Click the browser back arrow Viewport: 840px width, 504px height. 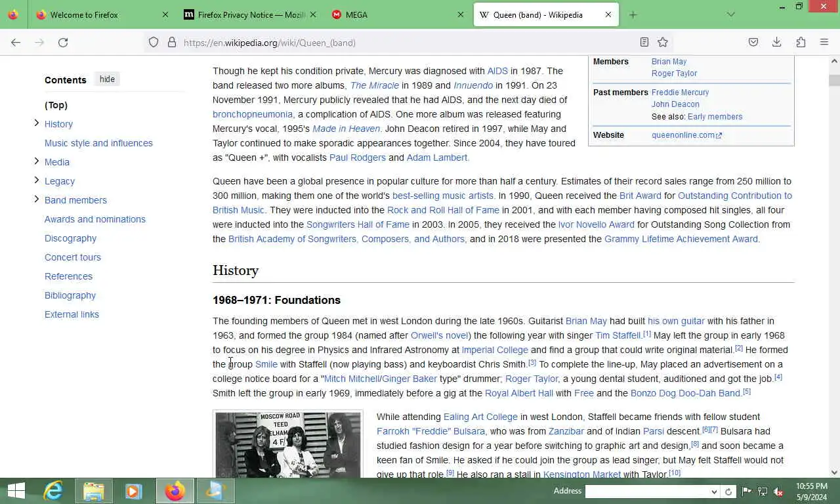point(16,43)
